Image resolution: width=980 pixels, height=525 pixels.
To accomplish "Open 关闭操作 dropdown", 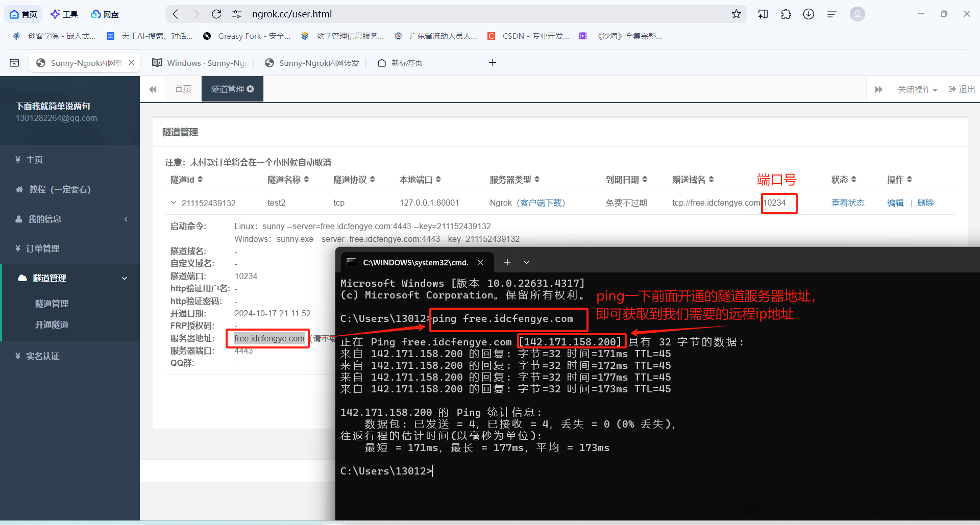I will click(917, 89).
